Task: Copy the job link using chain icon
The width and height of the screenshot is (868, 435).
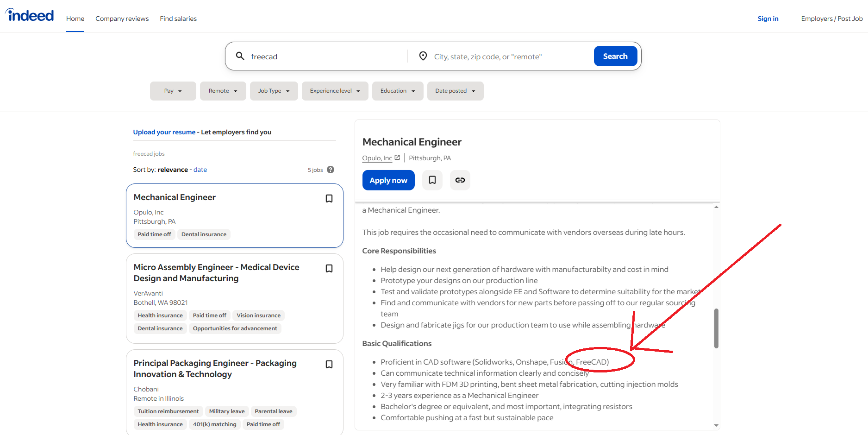Action: click(460, 180)
